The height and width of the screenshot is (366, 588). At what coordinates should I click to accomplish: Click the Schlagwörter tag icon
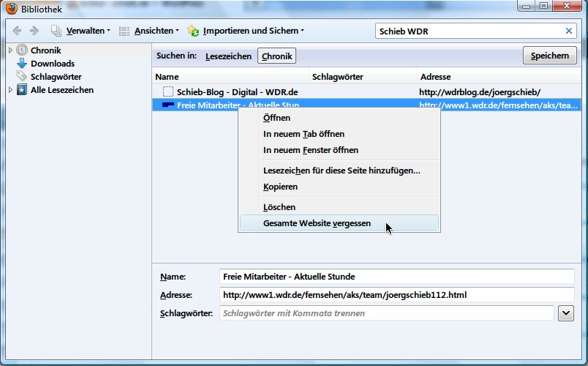pyautogui.click(x=21, y=76)
